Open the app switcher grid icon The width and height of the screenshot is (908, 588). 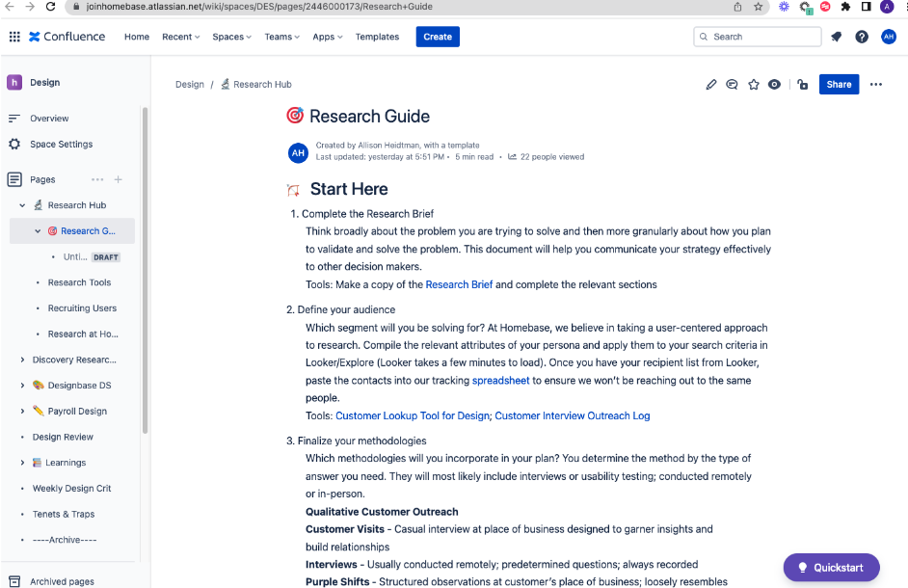tap(14, 37)
